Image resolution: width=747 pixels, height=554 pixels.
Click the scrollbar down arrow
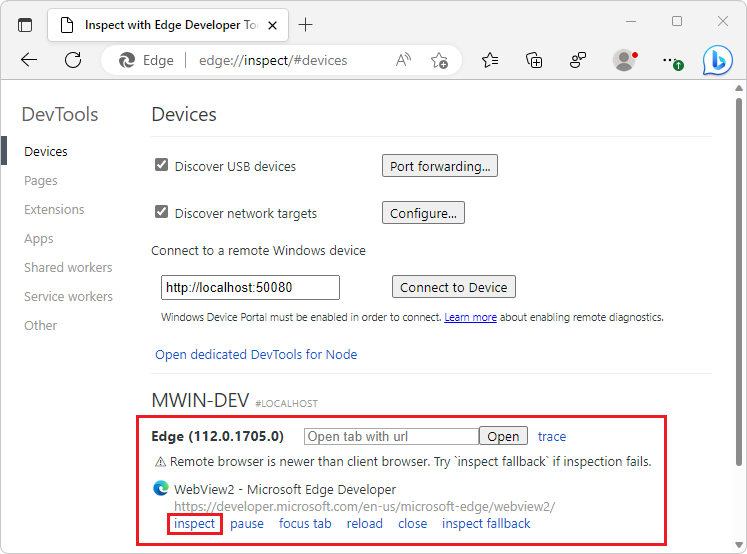[739, 545]
